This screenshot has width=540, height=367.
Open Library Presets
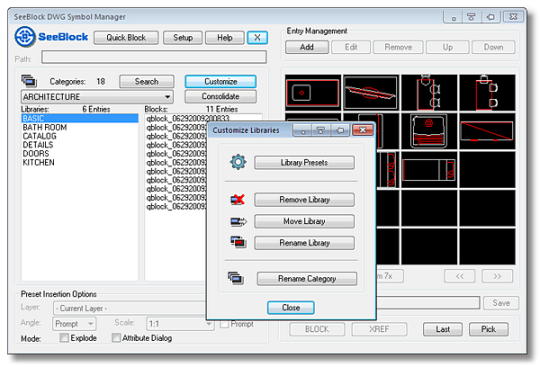pyautogui.click(x=304, y=162)
